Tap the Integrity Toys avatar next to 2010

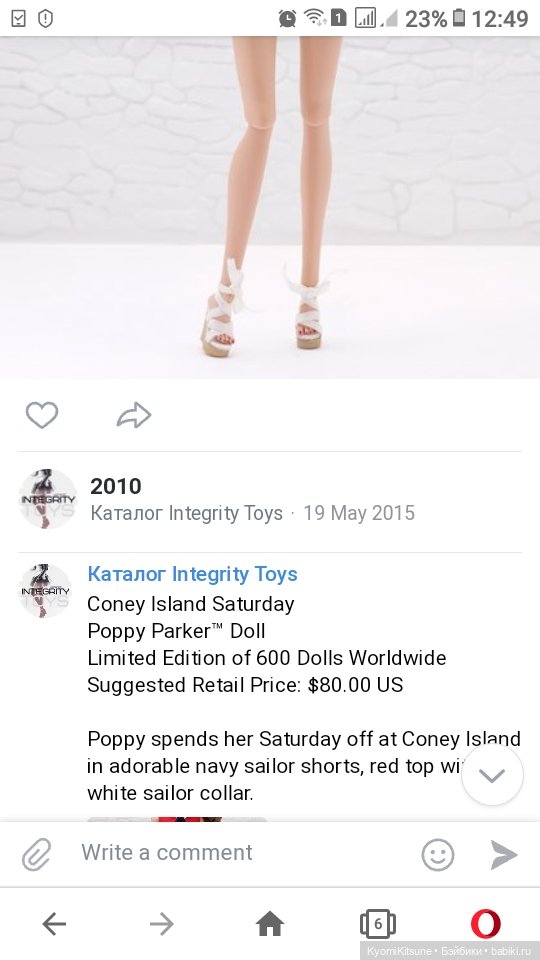tap(48, 499)
